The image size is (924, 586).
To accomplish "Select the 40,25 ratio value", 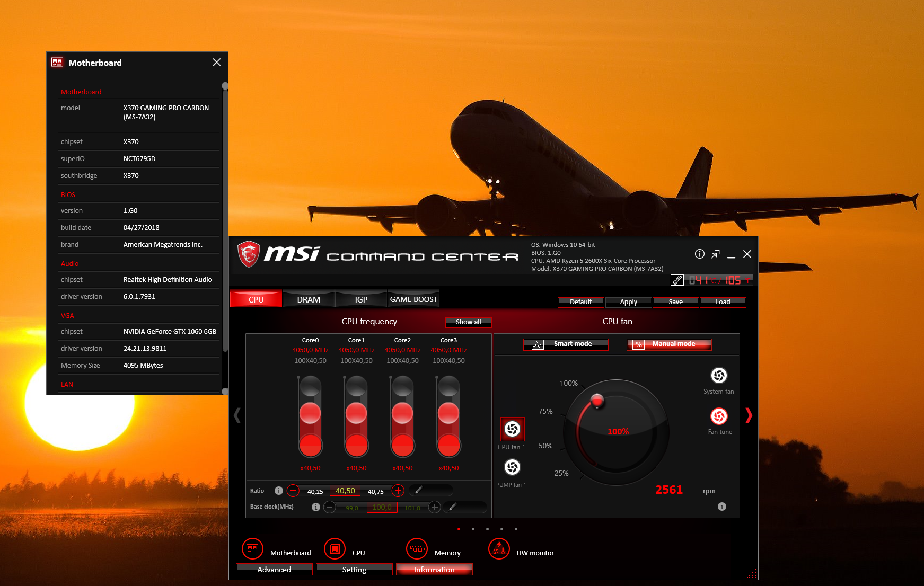I will point(315,492).
